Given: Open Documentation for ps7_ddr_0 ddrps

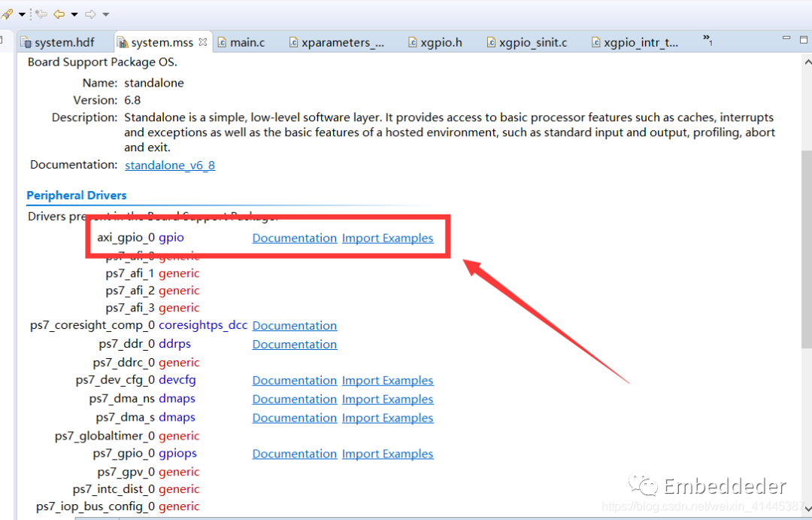Looking at the screenshot, I should click(294, 345).
